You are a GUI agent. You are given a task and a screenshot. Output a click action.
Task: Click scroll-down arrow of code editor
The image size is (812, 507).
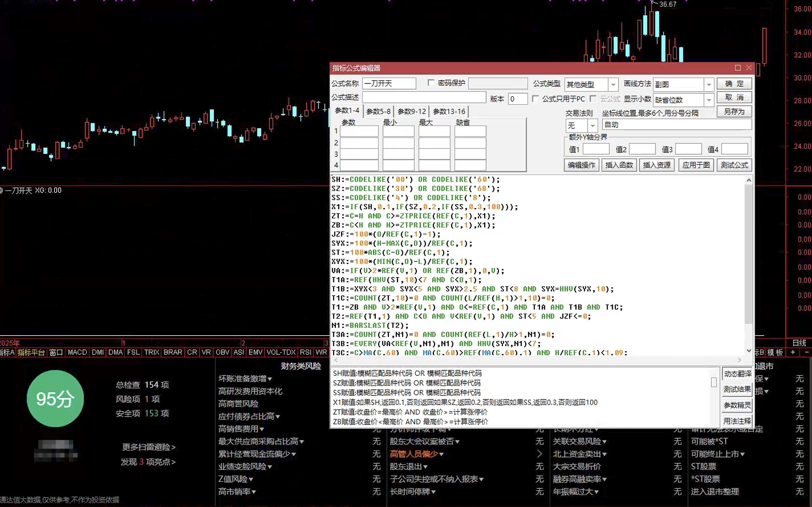coord(749,350)
